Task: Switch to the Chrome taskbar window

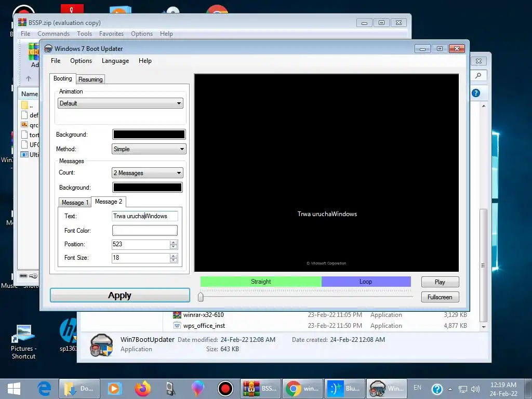Action: coord(303,389)
